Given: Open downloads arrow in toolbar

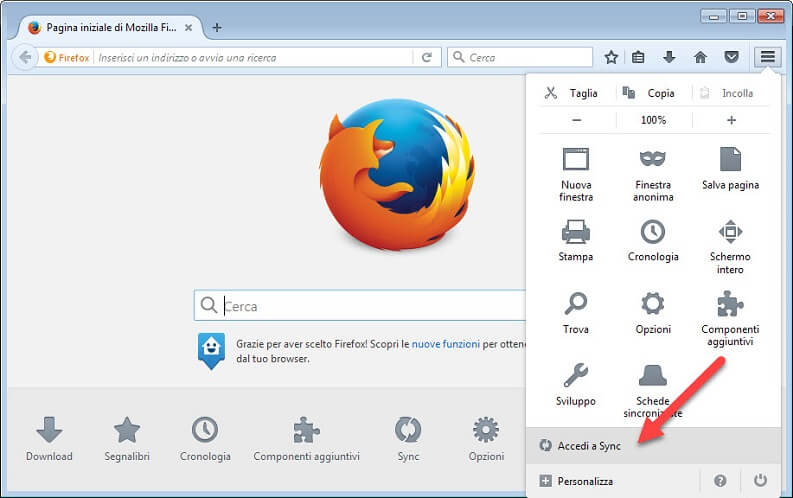Looking at the screenshot, I should pyautogui.click(x=669, y=57).
